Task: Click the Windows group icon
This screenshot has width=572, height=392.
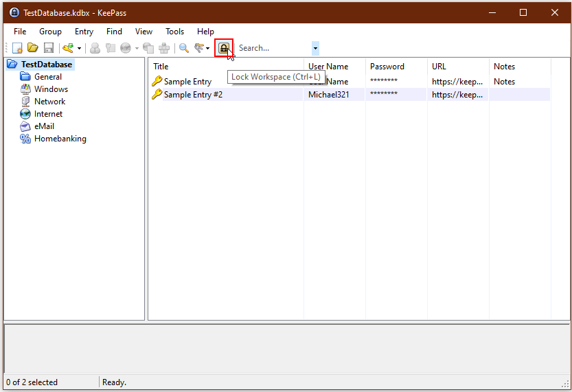Action: [25, 89]
